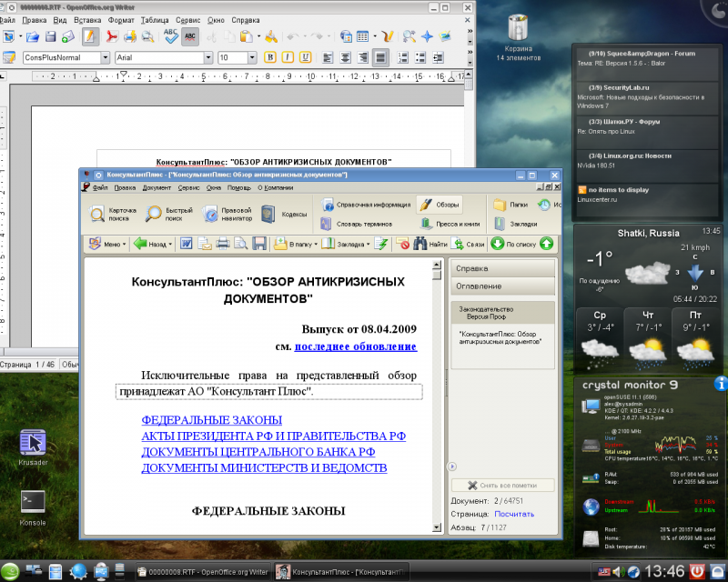
Task: Expand the Arial font name dropdown
Action: click(208, 57)
